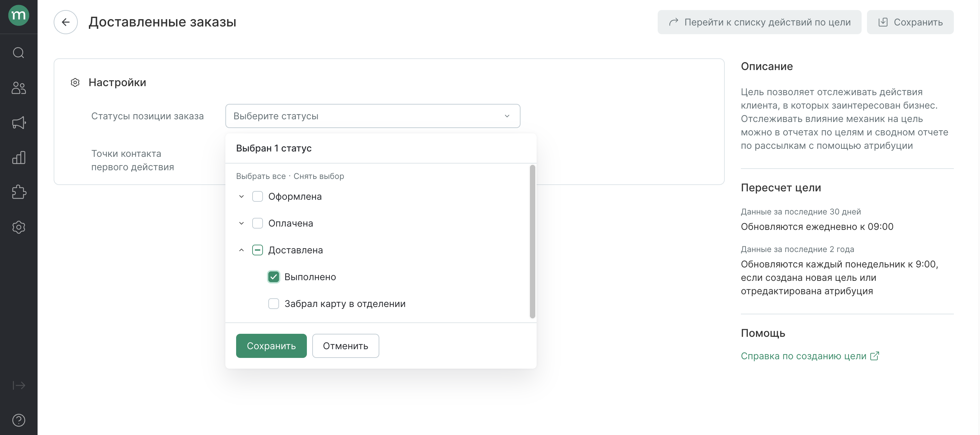This screenshot has height=435, width=980.
Task: Uncheck the Выполнено checkbox
Action: [x=274, y=277]
